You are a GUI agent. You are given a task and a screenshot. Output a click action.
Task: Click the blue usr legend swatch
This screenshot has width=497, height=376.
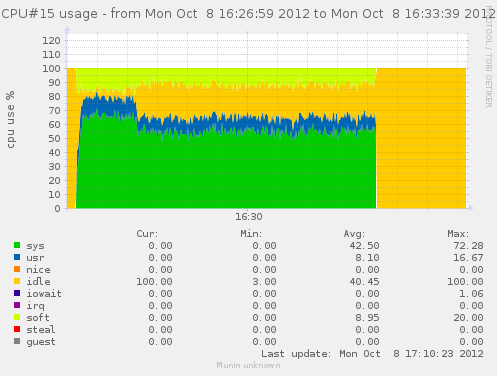click(x=17, y=257)
